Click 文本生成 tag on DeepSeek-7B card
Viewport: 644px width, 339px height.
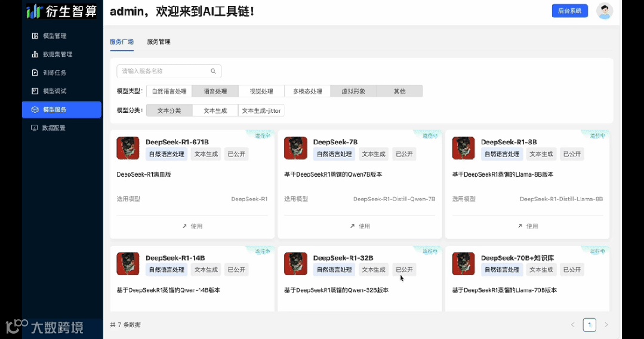(374, 154)
